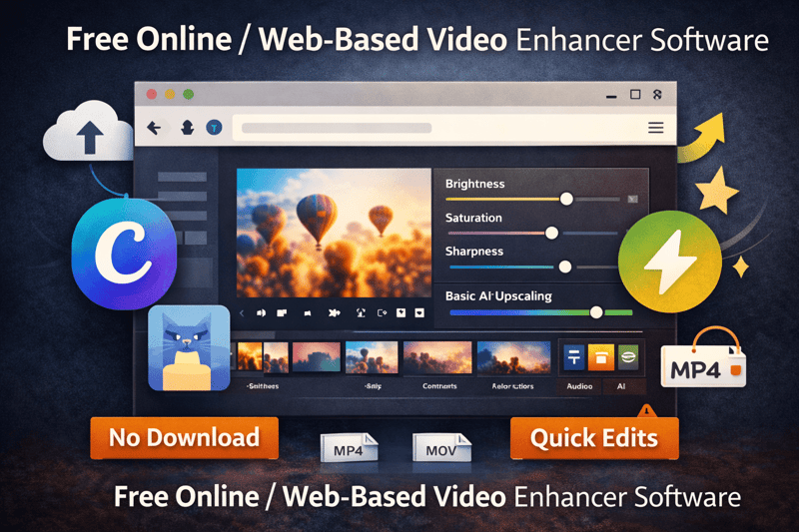Click the blue C app logo
This screenshot has width=799, height=532.
click(124, 254)
